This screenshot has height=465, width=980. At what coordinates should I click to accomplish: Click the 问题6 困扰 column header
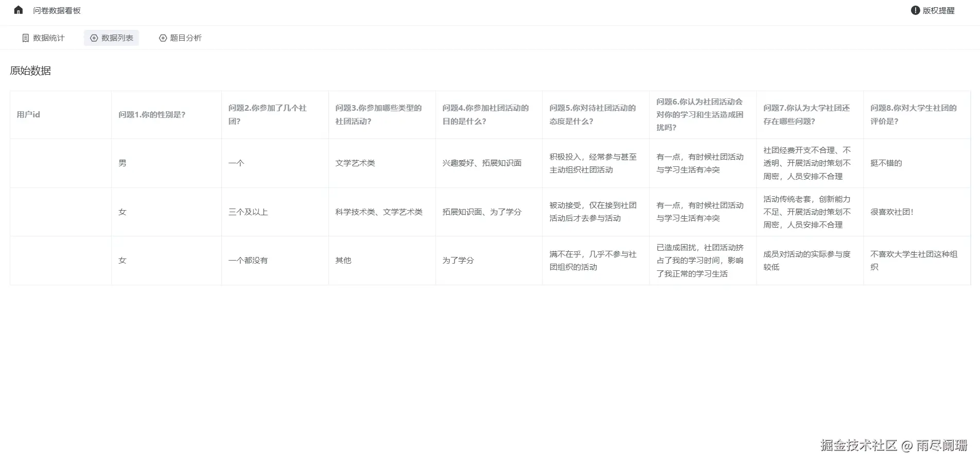tap(703, 115)
